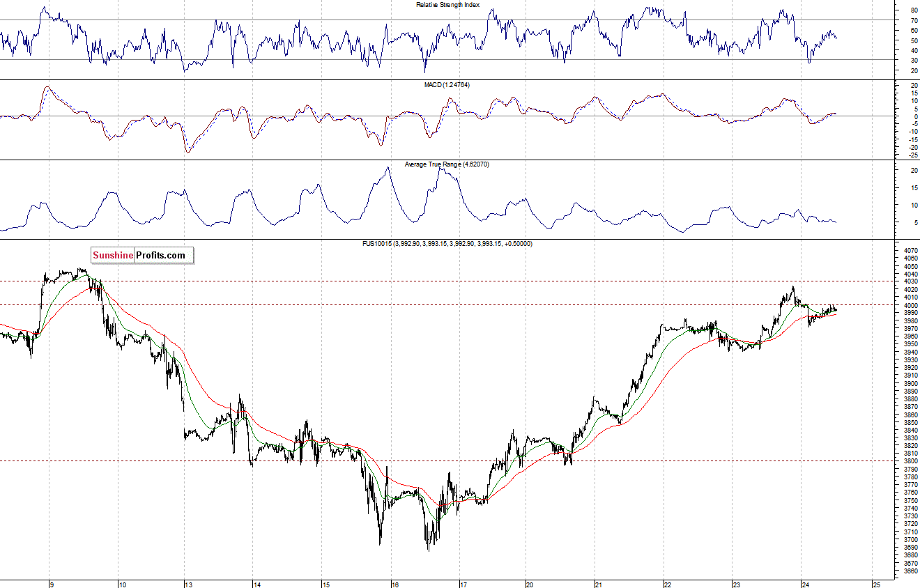Click date label 24 on time axis

tap(805, 584)
